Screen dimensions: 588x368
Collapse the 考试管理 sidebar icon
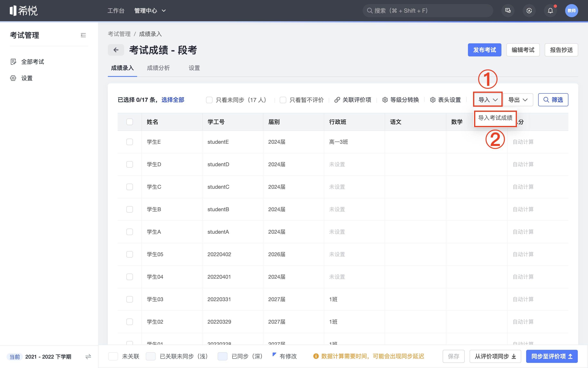(x=83, y=35)
